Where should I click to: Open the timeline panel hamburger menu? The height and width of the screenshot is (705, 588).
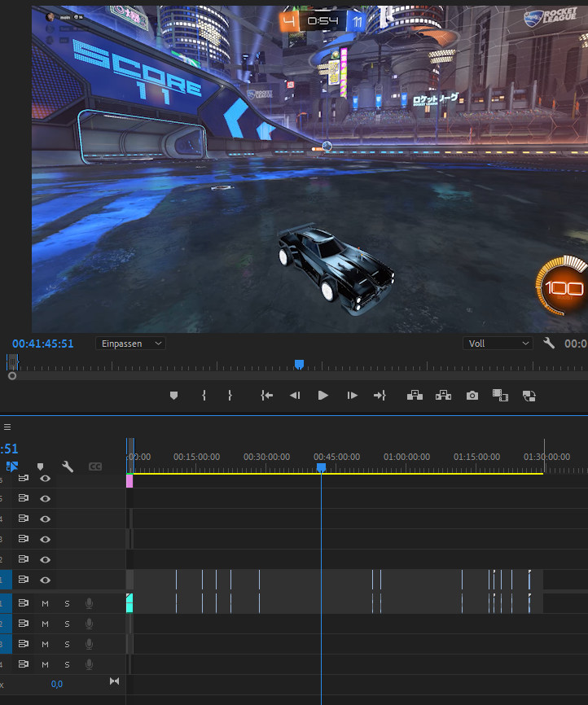point(7,427)
